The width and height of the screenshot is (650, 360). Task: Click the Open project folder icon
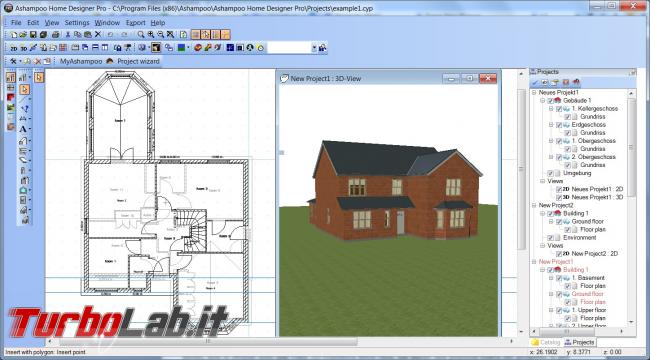coord(23,34)
